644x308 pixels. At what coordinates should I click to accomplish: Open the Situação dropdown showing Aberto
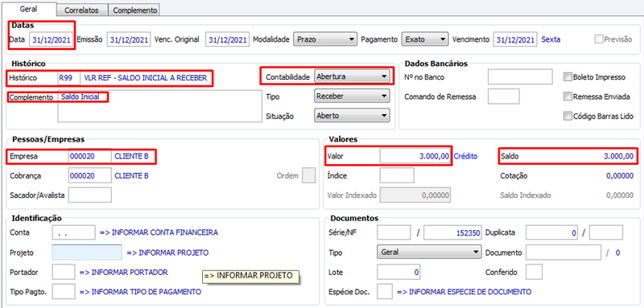click(351, 116)
